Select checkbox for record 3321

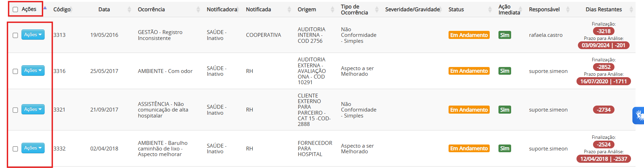click(x=15, y=110)
